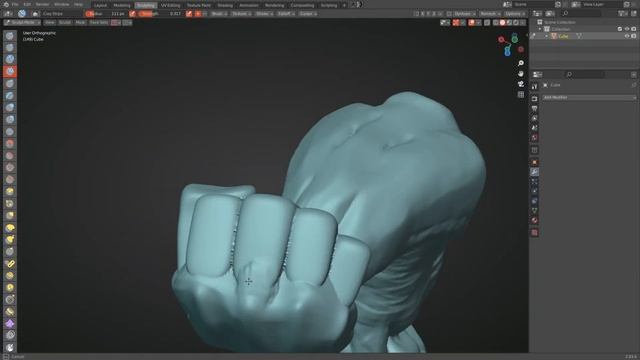This screenshot has height=360, width=640.
Task: Collapse the Collection outliner row
Action: click(x=540, y=29)
